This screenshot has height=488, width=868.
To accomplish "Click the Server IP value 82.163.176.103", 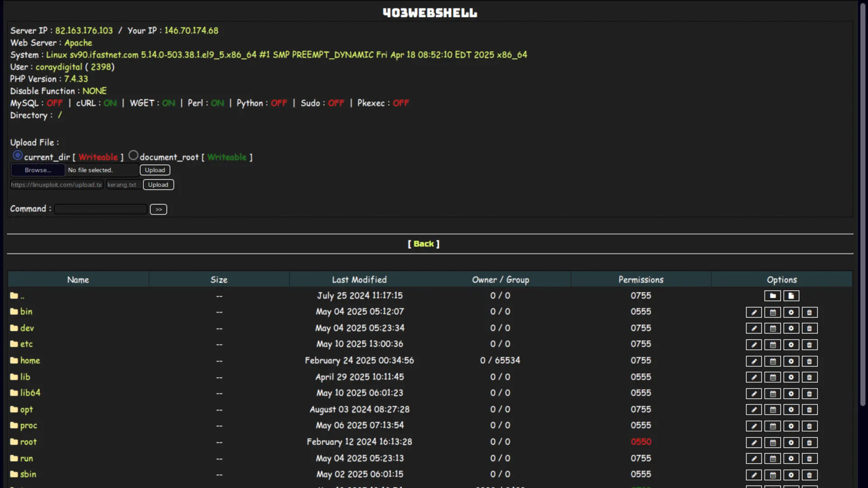I will [x=84, y=30].
